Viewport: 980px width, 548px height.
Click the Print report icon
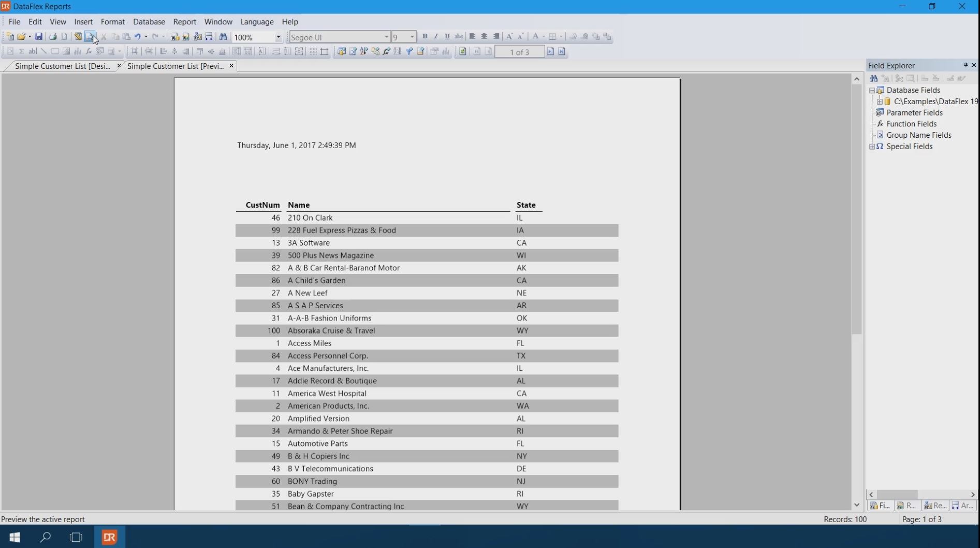[x=53, y=37]
